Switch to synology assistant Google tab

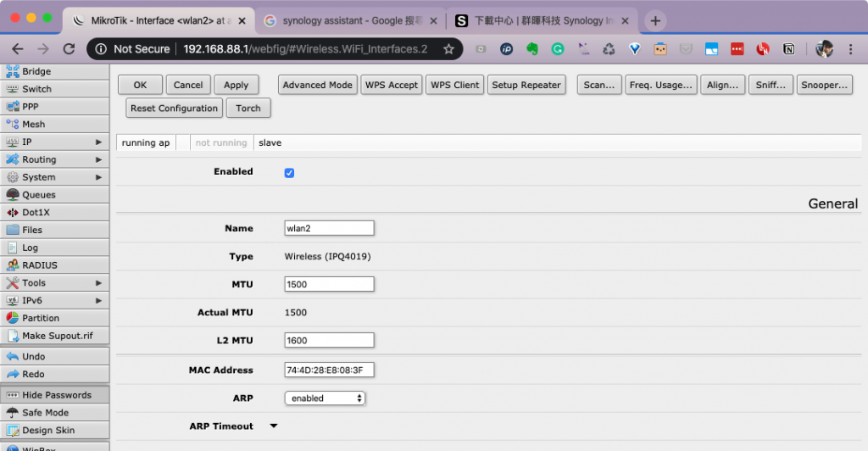(x=352, y=20)
